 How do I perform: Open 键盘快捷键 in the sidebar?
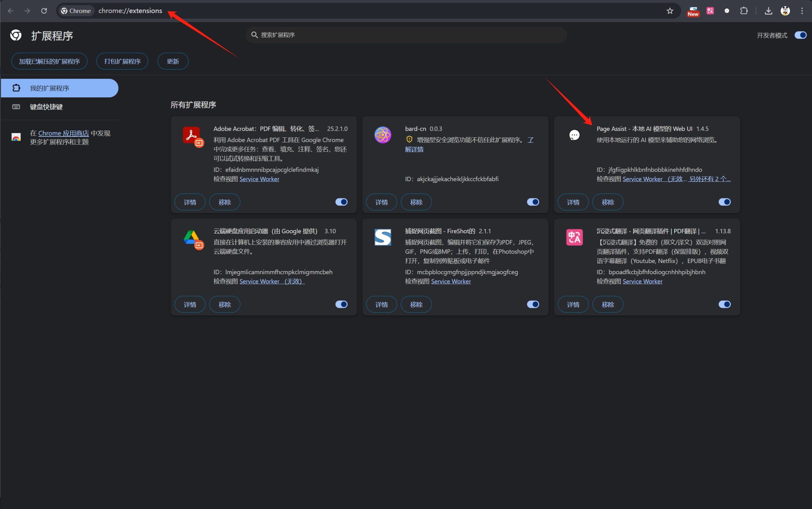(x=59, y=107)
